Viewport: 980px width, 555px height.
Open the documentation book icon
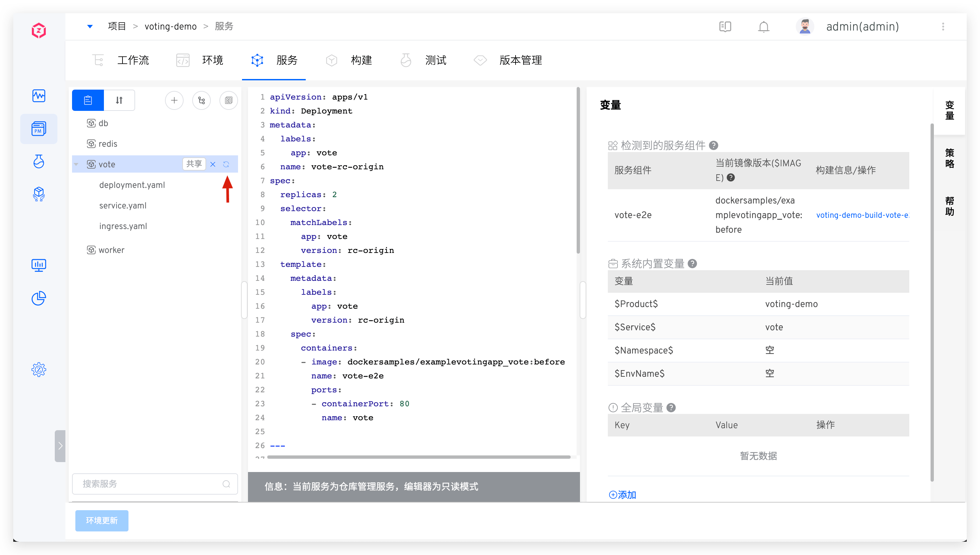(725, 27)
